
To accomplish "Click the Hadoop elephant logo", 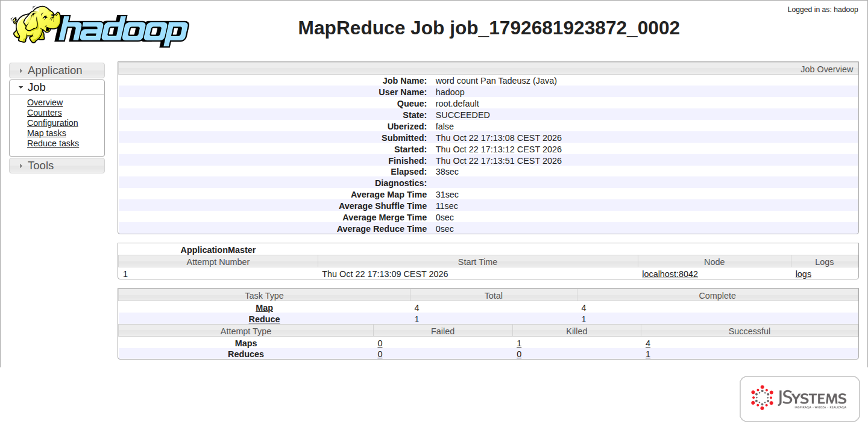I will point(100,27).
